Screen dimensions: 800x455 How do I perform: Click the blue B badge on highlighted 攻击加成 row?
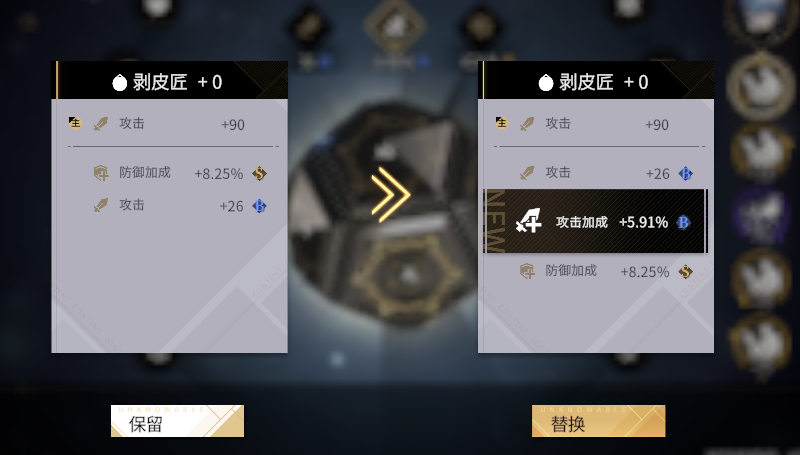pos(683,222)
